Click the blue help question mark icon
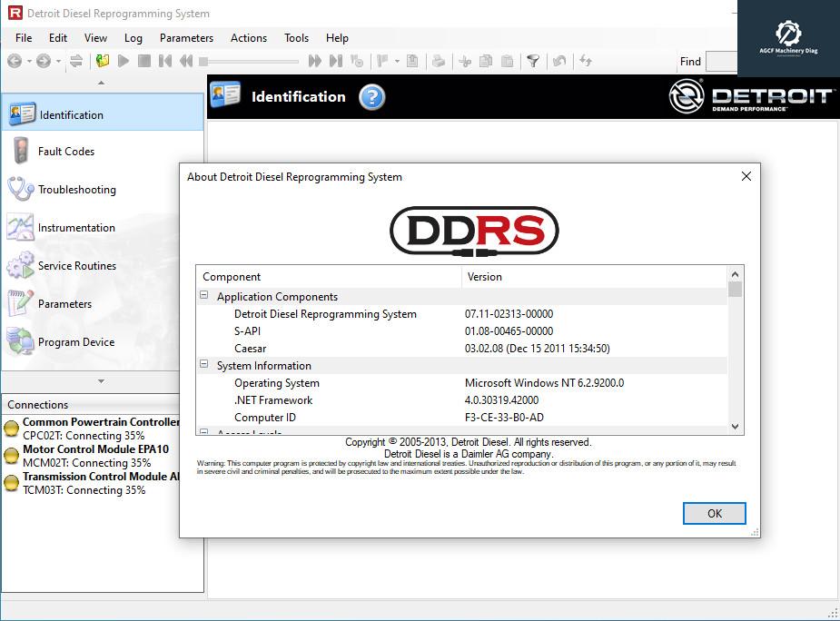The height and width of the screenshot is (621, 840). (372, 97)
